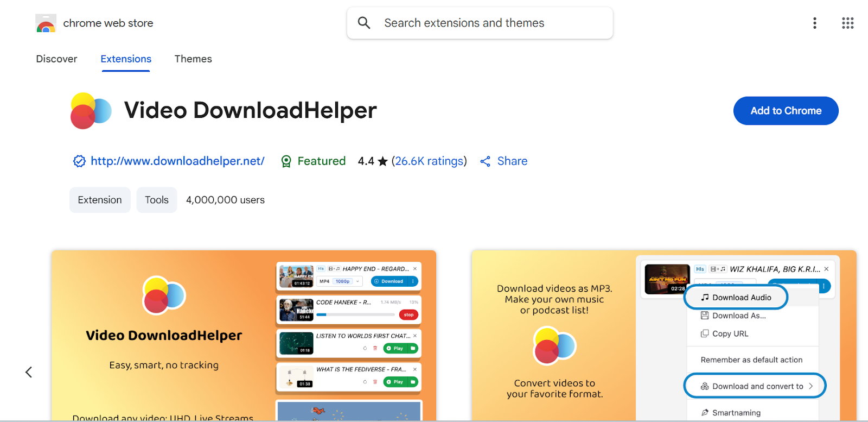Select Remember as default action entry
The width and height of the screenshot is (868, 422).
coord(752,360)
